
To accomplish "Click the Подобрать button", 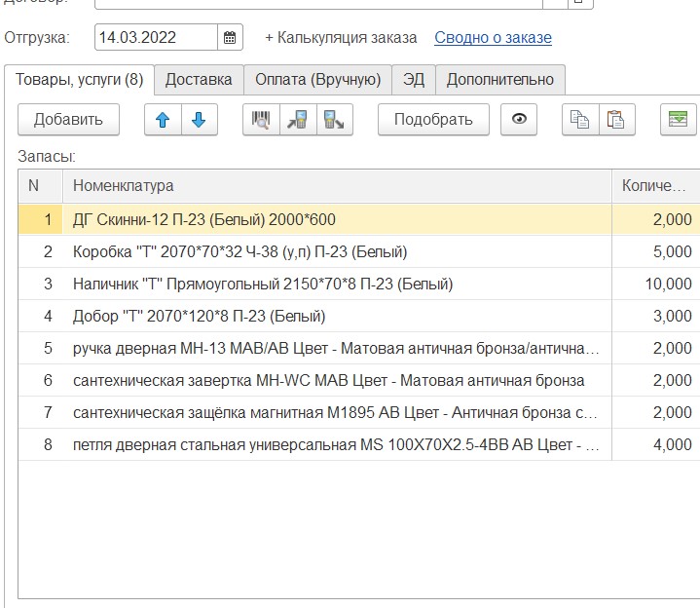I will (433, 120).
